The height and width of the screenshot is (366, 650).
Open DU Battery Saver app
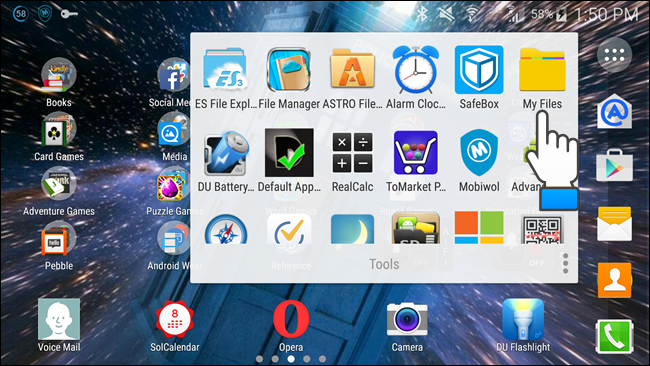click(226, 153)
